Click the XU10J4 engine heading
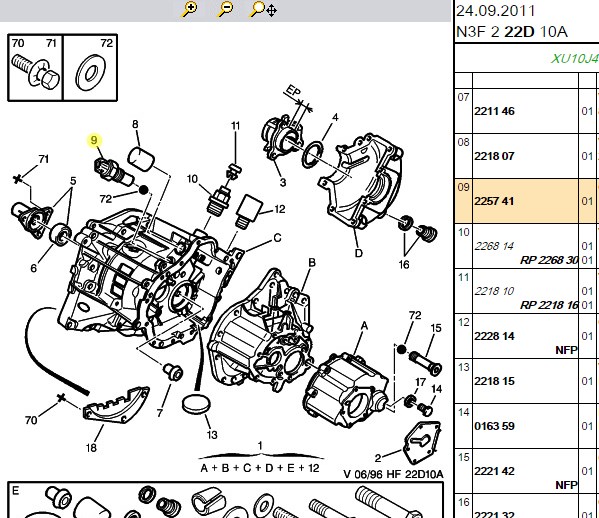Viewport: 599px width, 518px height. pos(575,59)
